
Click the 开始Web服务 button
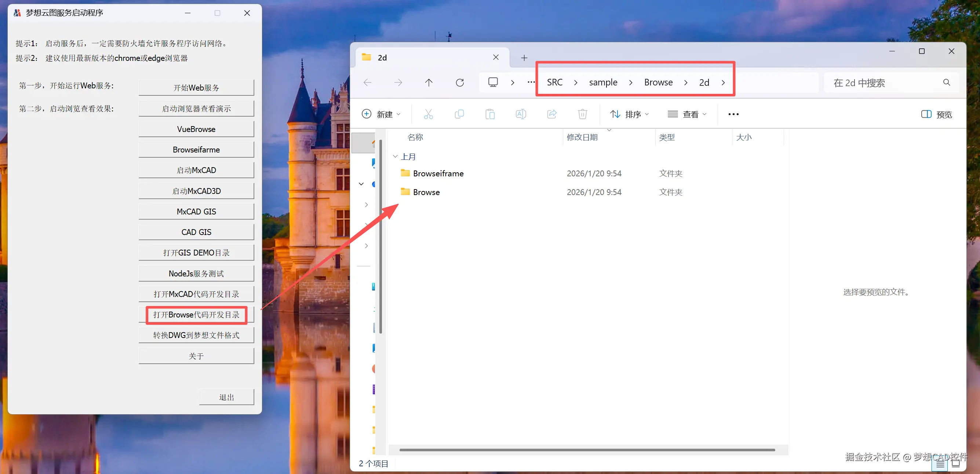196,88
